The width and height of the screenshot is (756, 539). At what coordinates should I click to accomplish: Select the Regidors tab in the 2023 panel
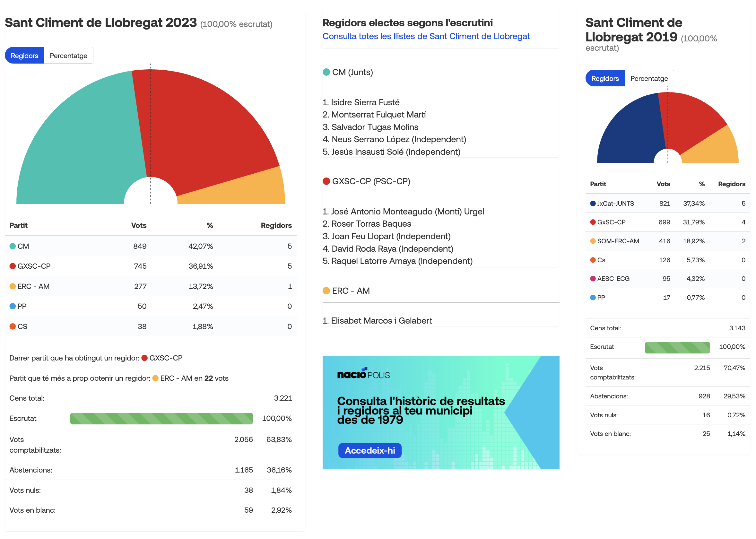point(24,56)
